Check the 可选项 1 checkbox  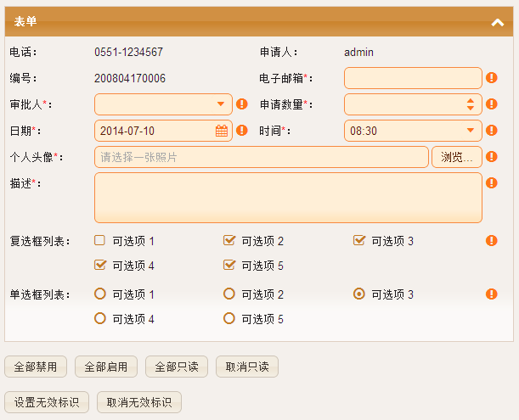click(99, 240)
